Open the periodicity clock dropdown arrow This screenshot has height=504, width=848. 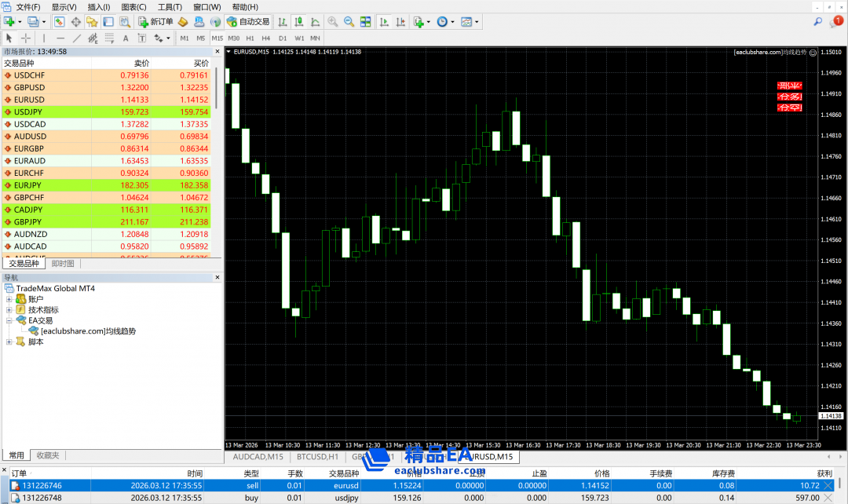coord(452,22)
